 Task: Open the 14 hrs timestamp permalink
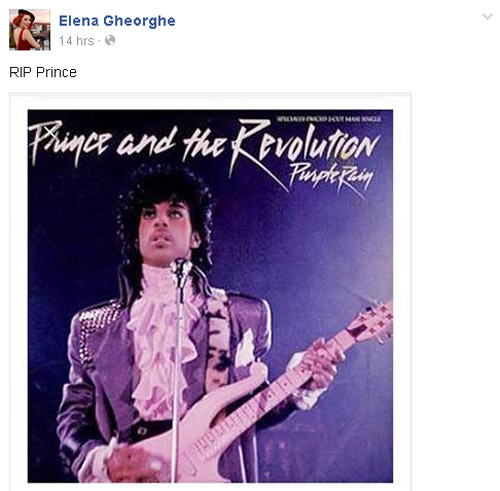click(x=76, y=41)
